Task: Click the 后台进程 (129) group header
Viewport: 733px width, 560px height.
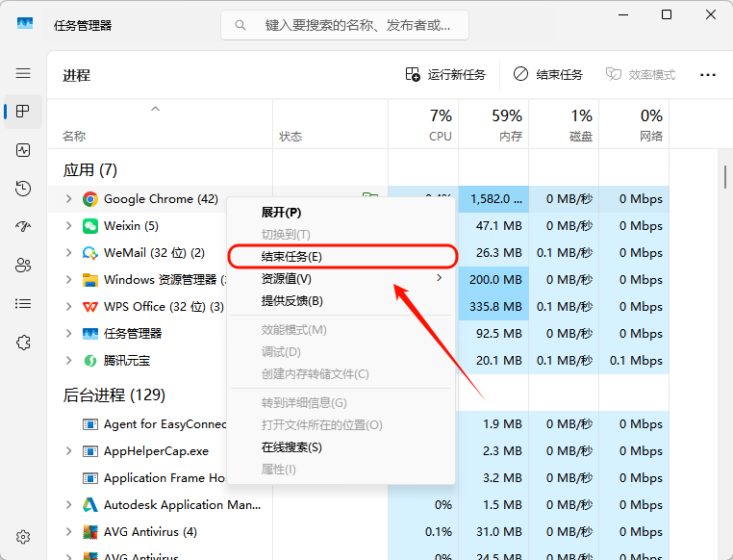Action: tap(114, 395)
